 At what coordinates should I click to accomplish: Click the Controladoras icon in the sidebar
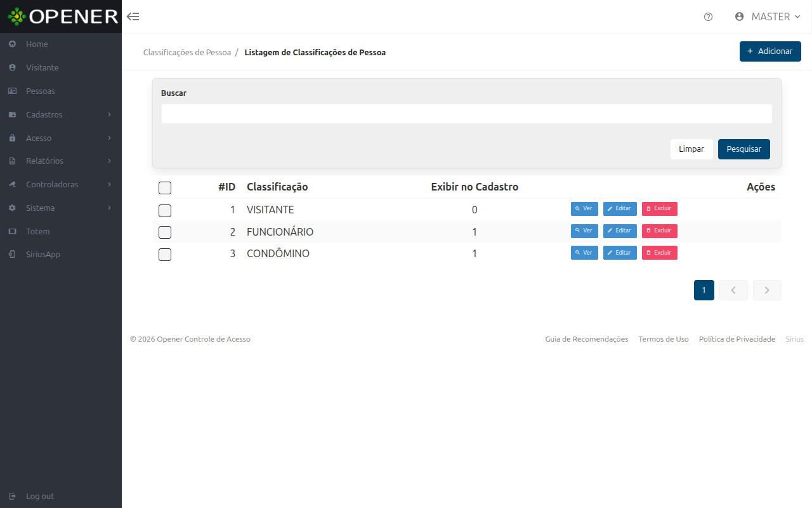[12, 185]
